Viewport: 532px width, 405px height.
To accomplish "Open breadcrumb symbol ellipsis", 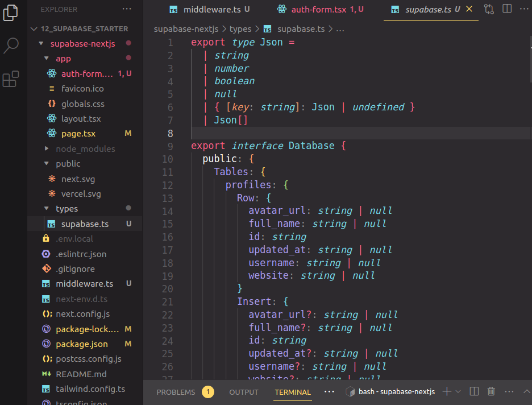I will [340, 29].
